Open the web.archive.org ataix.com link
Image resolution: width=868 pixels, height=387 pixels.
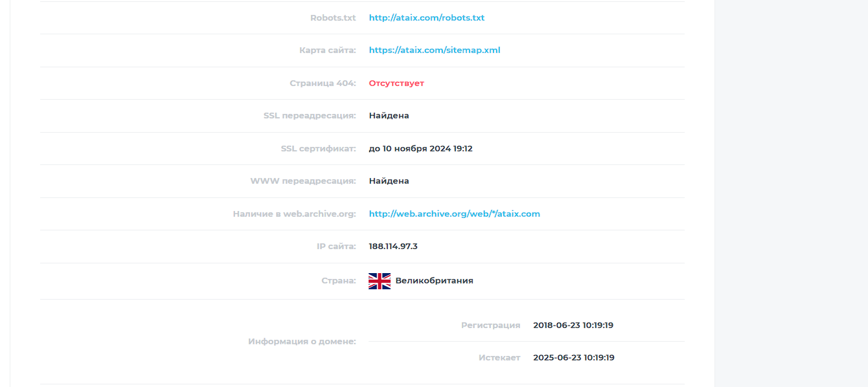(455, 214)
